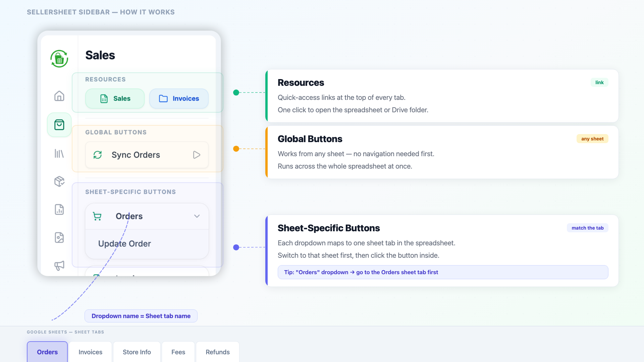Open the report document sidebar icon
Viewport: 644px width, 362px height.
59,209
